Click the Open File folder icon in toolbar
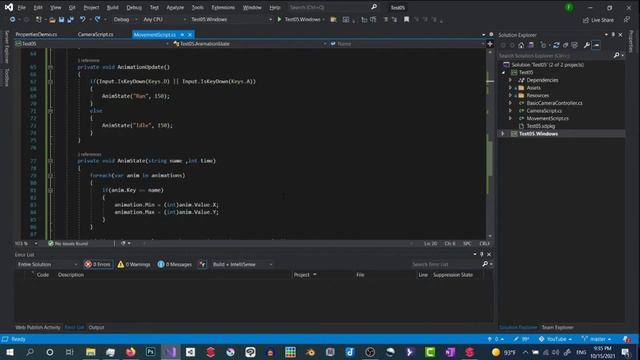The width and height of the screenshot is (640, 360). click(52, 19)
